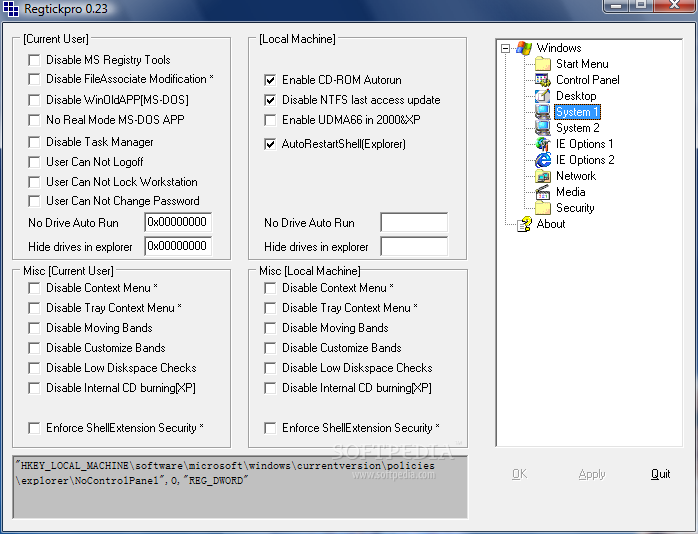This screenshot has height=534, width=698.
Task: Check User Can Not Logoff
Action: click(x=34, y=162)
